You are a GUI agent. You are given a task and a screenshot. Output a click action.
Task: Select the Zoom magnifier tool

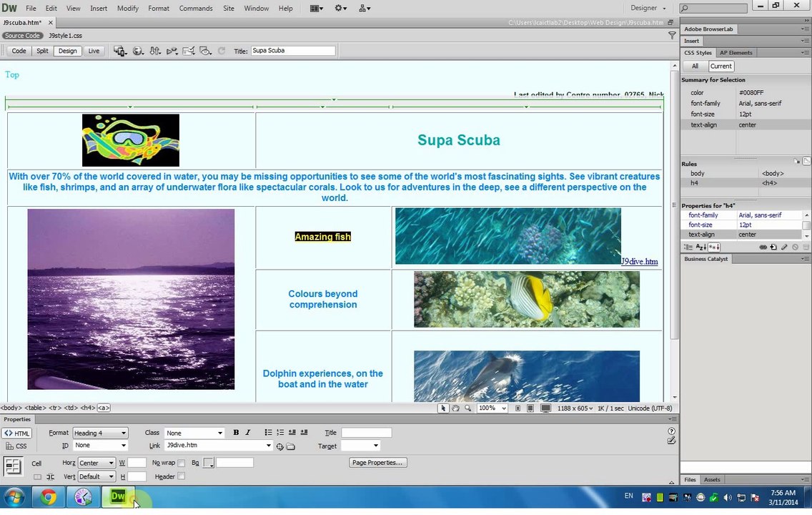coord(467,408)
